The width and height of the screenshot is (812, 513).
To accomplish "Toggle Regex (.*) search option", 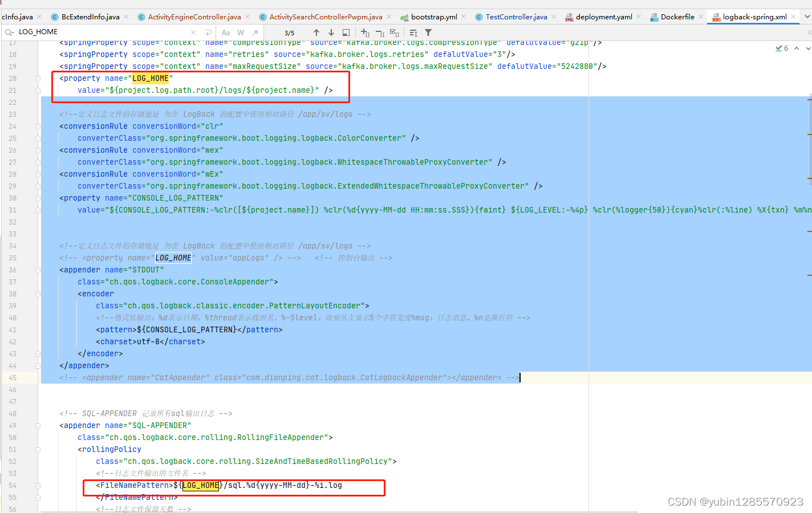I will (x=255, y=32).
